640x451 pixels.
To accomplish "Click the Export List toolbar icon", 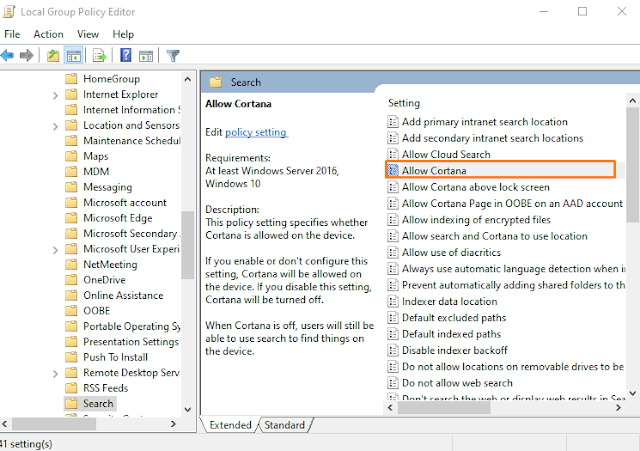I will [99, 56].
